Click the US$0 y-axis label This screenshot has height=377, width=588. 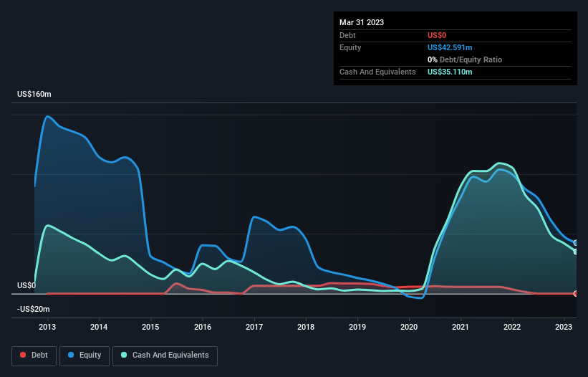26,285
